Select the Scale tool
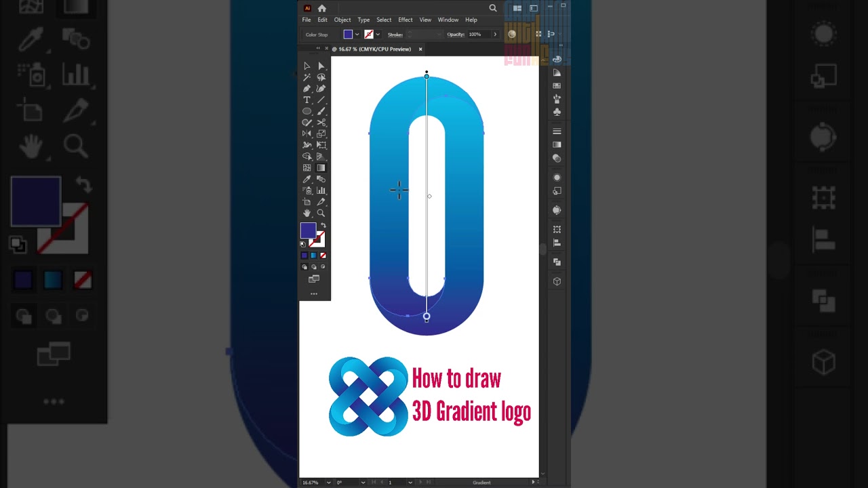The height and width of the screenshot is (488, 868). [321, 134]
